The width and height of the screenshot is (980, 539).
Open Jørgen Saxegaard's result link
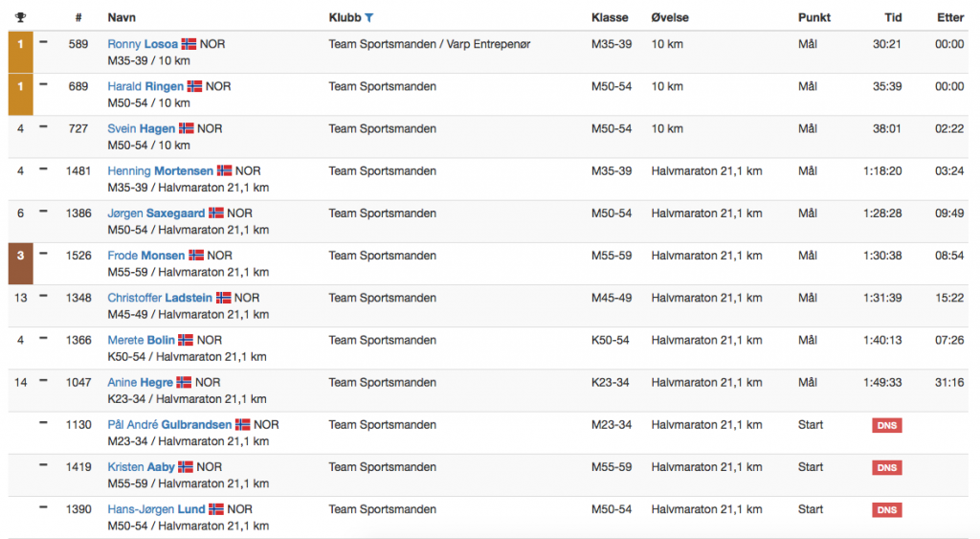coord(156,213)
